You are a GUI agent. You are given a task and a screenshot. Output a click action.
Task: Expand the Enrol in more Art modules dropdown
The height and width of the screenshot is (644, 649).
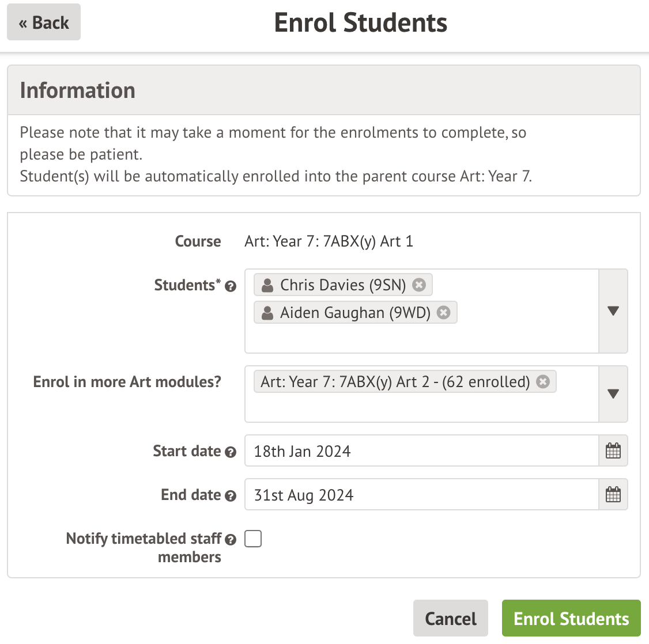click(613, 394)
